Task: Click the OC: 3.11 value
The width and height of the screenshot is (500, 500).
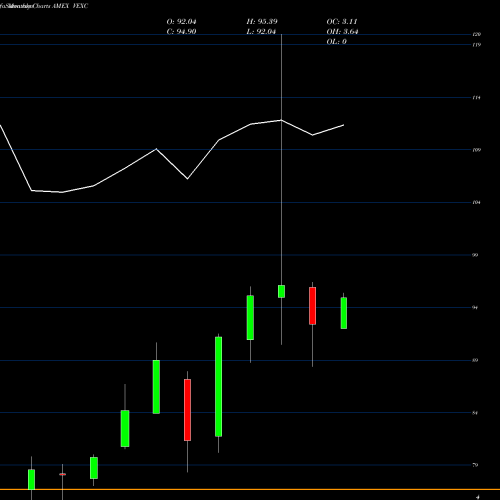Action: [x=342, y=22]
